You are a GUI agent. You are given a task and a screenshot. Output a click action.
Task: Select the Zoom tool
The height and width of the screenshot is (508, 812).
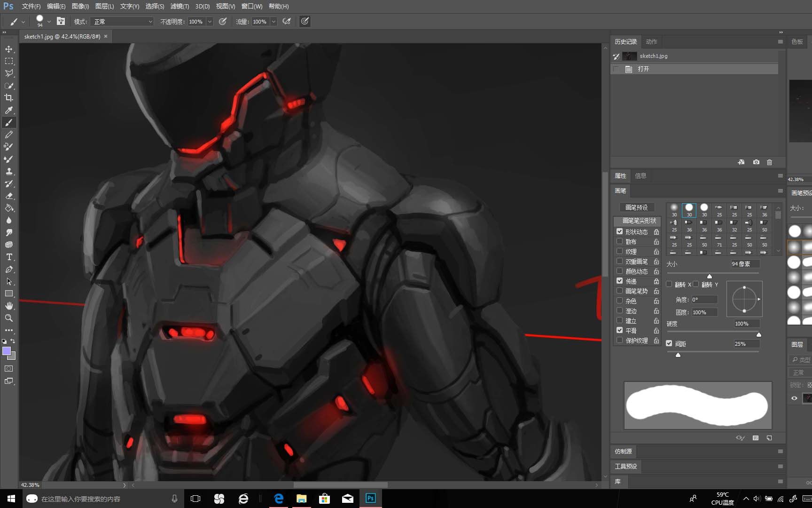(x=9, y=318)
